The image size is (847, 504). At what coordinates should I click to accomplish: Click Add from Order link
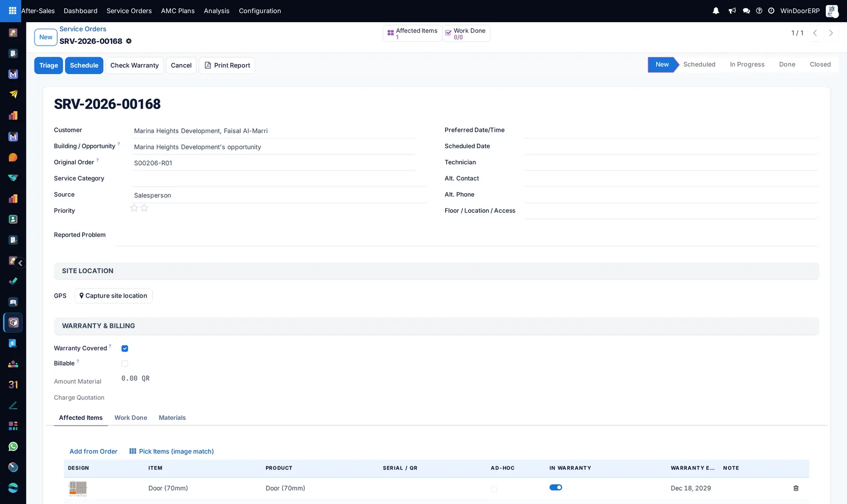(x=94, y=452)
